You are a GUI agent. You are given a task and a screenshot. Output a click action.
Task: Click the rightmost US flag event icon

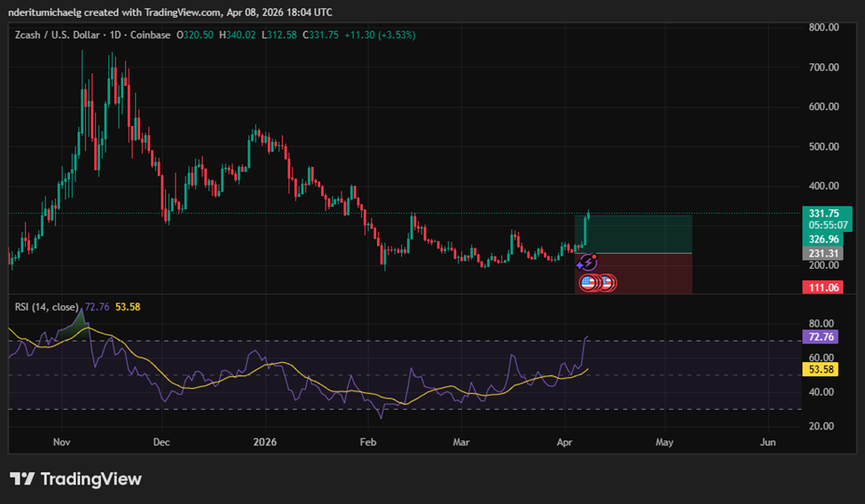[x=607, y=283]
